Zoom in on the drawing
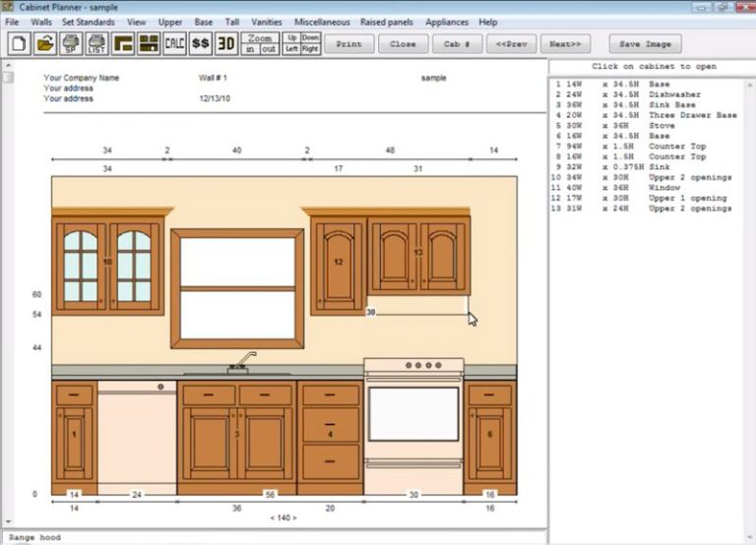The height and width of the screenshot is (545, 756). coord(252,49)
